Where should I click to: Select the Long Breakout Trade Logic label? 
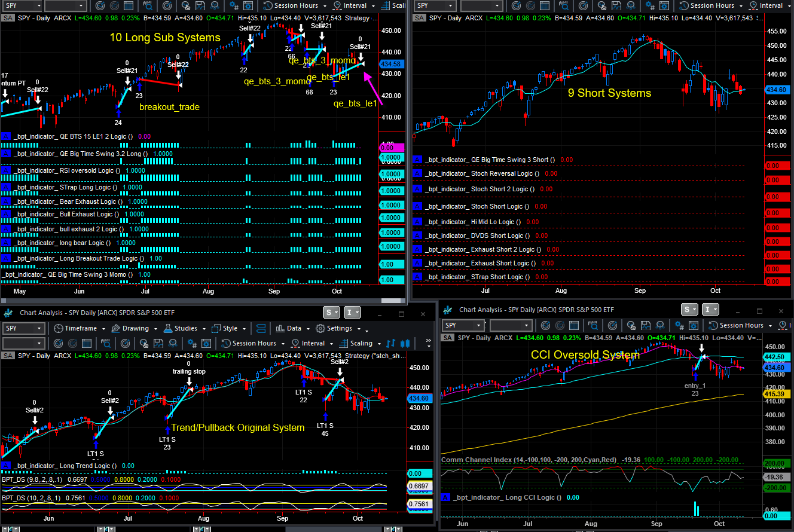(x=80, y=258)
